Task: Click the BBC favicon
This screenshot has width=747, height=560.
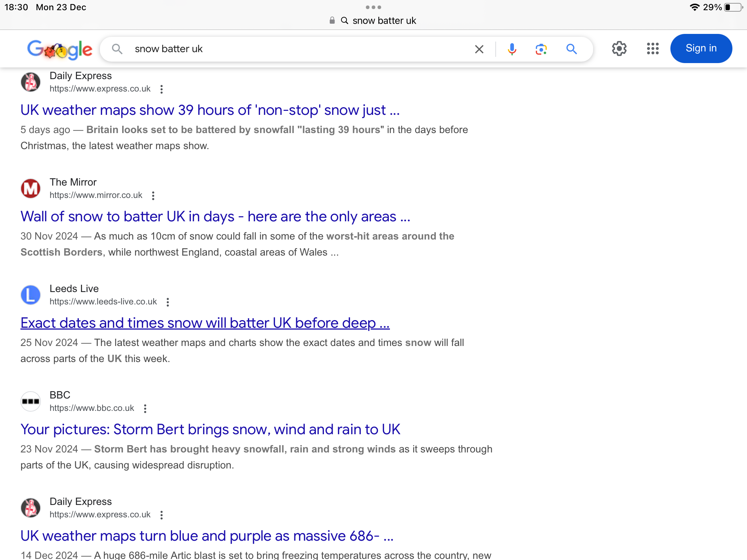Action: 31,401
